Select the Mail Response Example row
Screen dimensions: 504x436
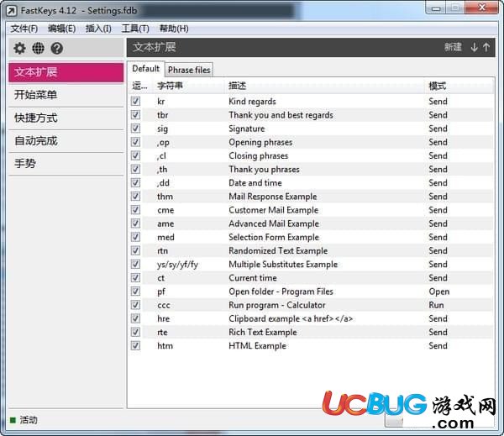click(x=311, y=196)
